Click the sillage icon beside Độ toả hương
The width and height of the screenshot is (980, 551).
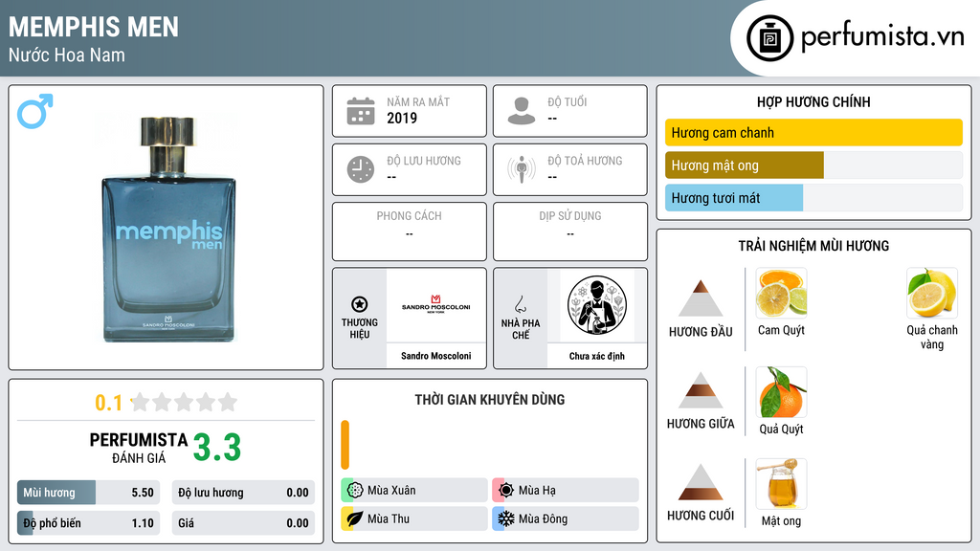tap(522, 169)
